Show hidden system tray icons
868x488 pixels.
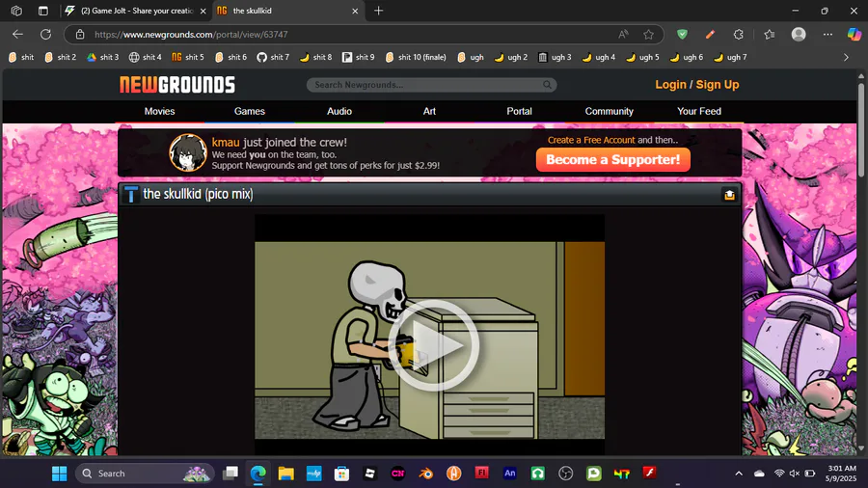point(739,474)
